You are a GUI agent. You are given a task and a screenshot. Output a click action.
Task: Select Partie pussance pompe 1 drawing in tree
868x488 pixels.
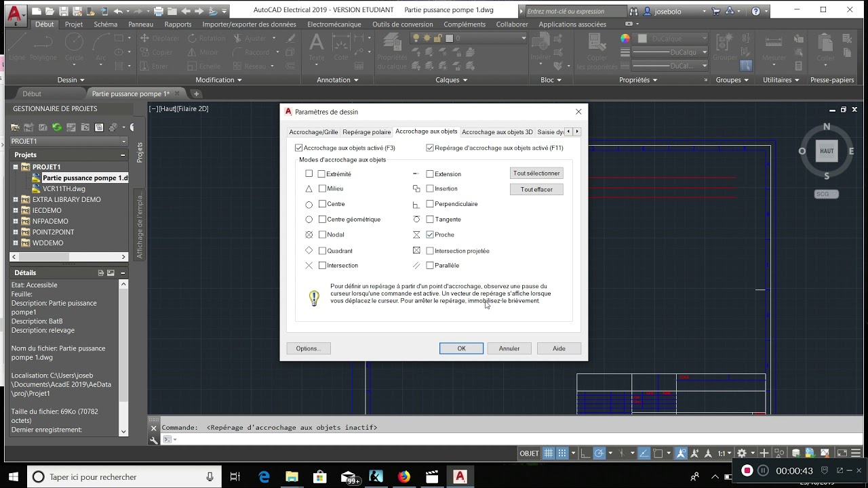(x=85, y=178)
